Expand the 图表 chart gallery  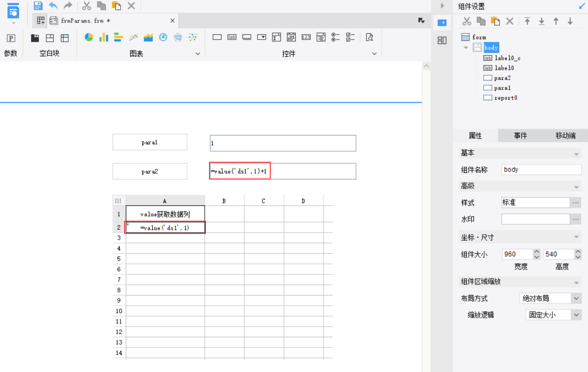coord(198,54)
